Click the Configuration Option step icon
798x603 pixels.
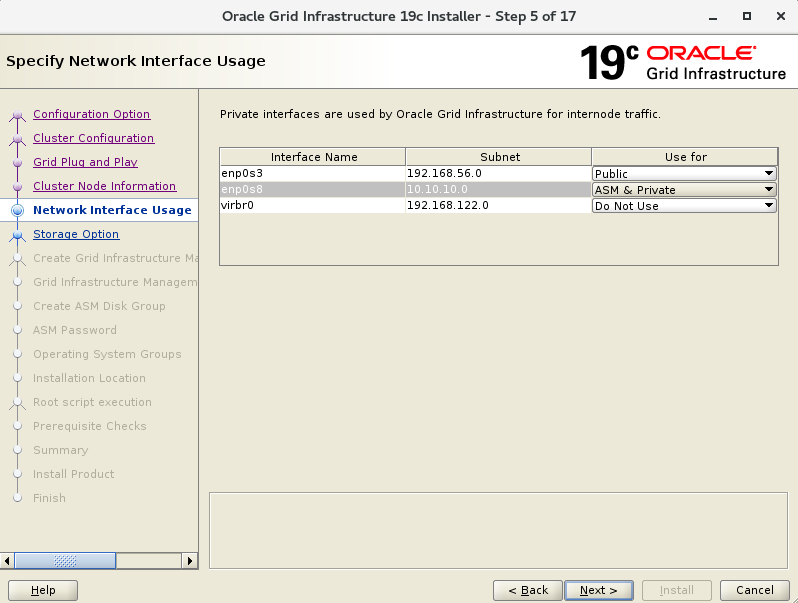pos(17,115)
